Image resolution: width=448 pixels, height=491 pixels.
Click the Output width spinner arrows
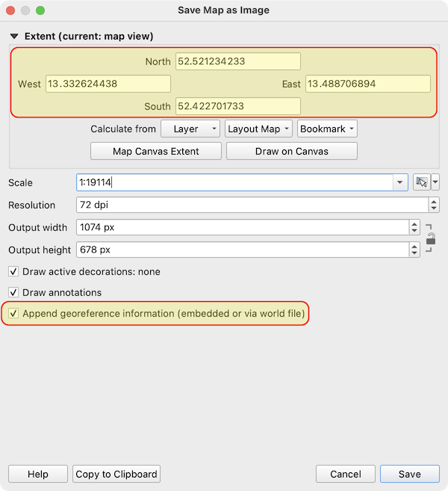[x=414, y=227]
